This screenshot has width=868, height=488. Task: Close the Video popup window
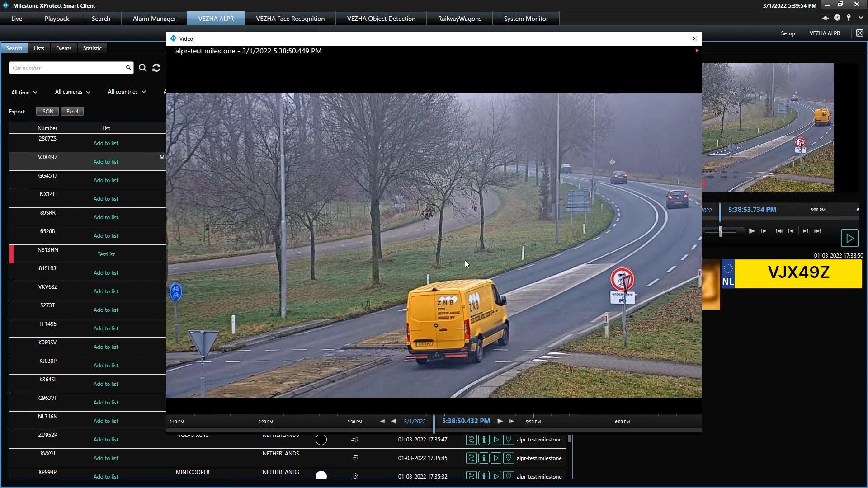[x=695, y=38]
